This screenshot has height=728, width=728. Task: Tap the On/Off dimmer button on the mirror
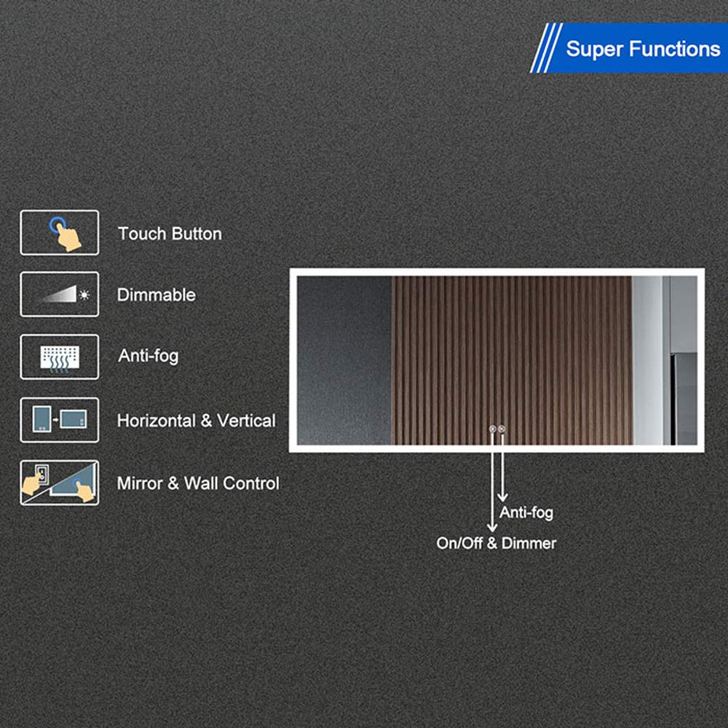493,429
